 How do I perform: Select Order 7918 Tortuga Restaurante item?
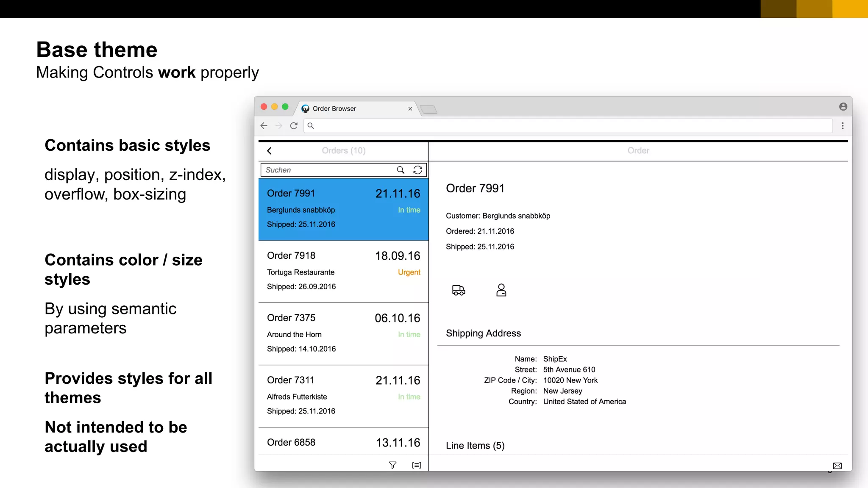(343, 271)
